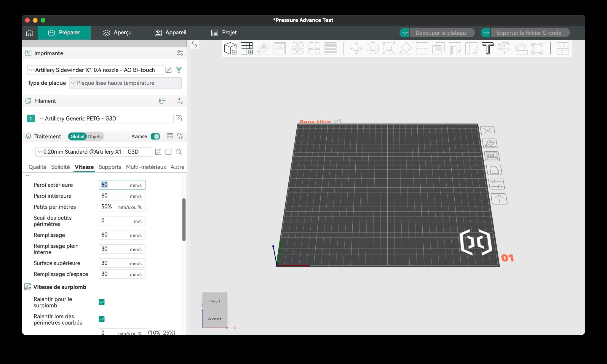The image size is (607, 364).
Task: Open the Autre settings tab
Action: [x=177, y=167]
